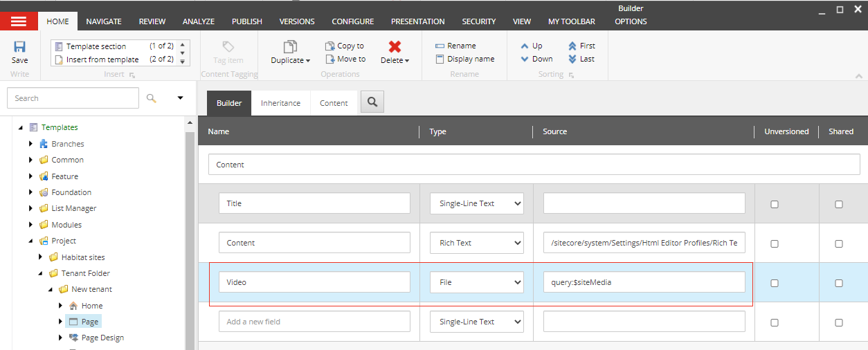Open the REVIEW ribbon tab
This screenshot has width=868, height=350.
pyautogui.click(x=152, y=21)
